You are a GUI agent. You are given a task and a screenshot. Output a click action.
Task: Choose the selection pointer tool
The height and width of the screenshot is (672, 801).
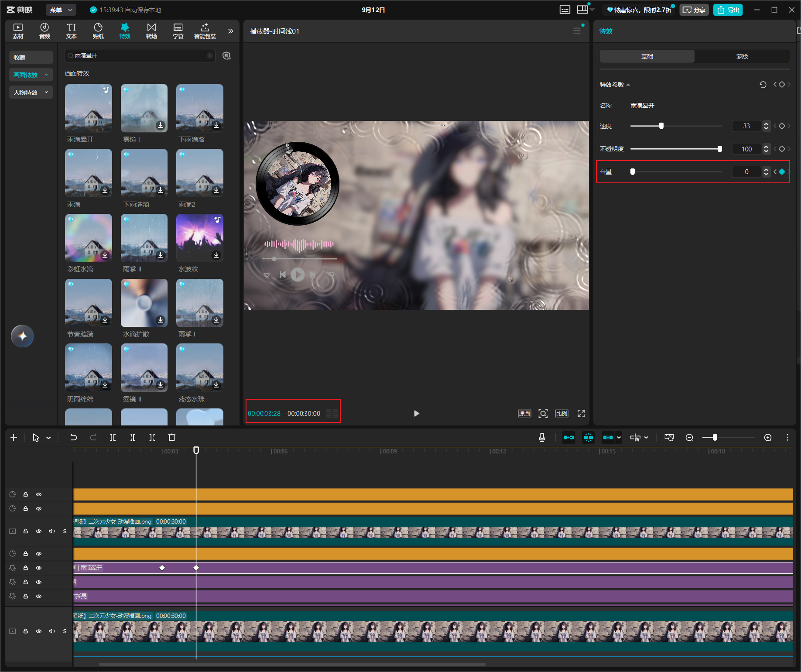click(x=36, y=437)
